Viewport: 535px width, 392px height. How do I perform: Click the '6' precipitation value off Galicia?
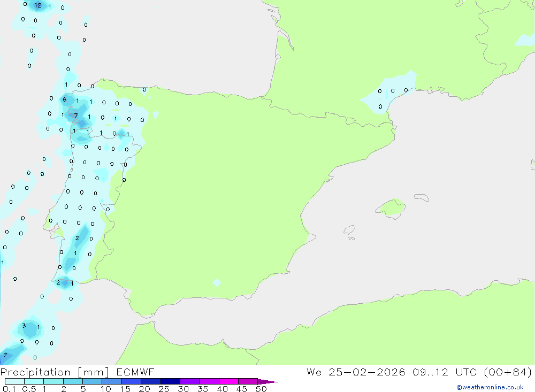(x=65, y=99)
